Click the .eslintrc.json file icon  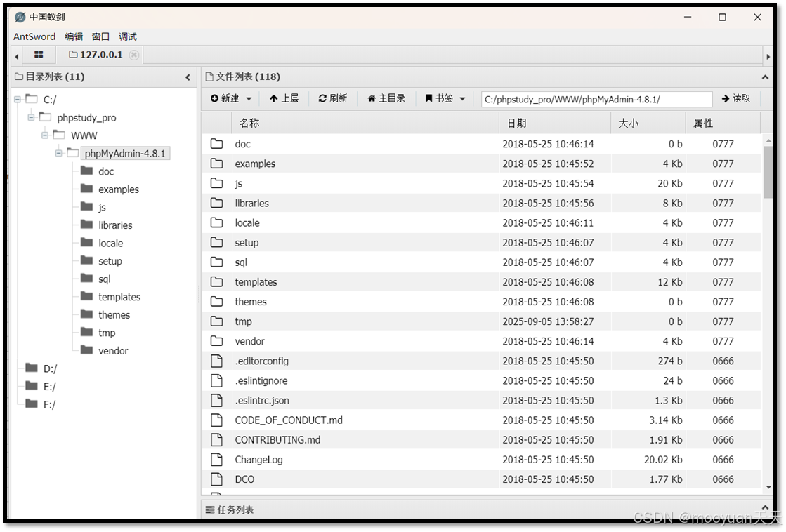216,400
